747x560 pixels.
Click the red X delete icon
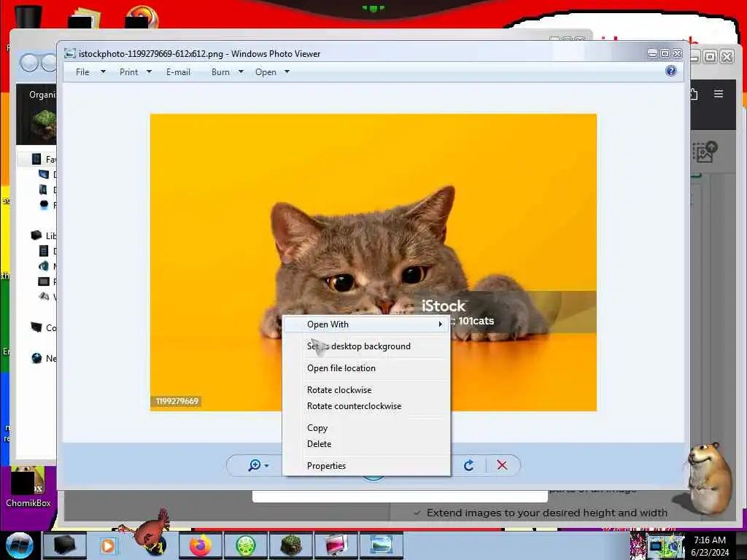(502, 465)
